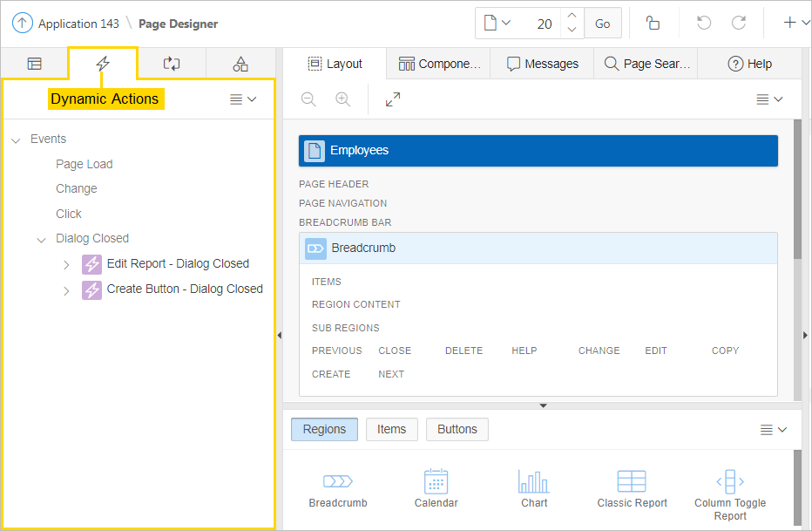Toggle the Items gallery filter

(x=391, y=429)
